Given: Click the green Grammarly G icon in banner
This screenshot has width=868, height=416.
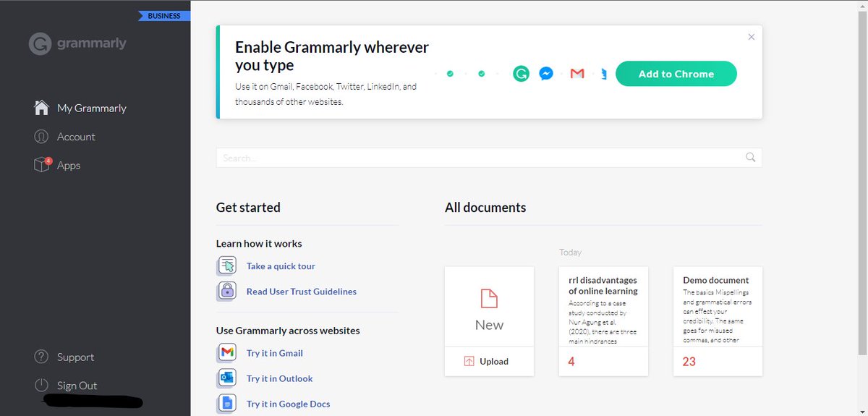Looking at the screenshot, I should pyautogui.click(x=521, y=74).
